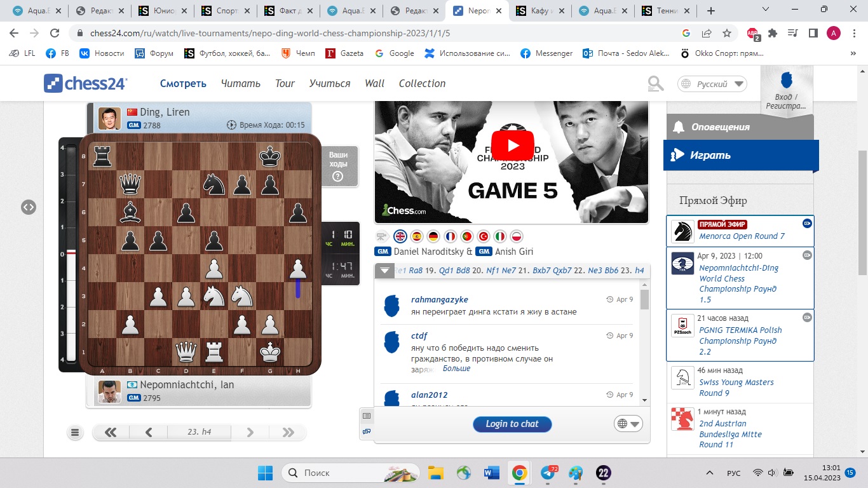This screenshot has width=868, height=488.
Task: Open Menorca Open Round 7 link
Action: [x=742, y=236]
